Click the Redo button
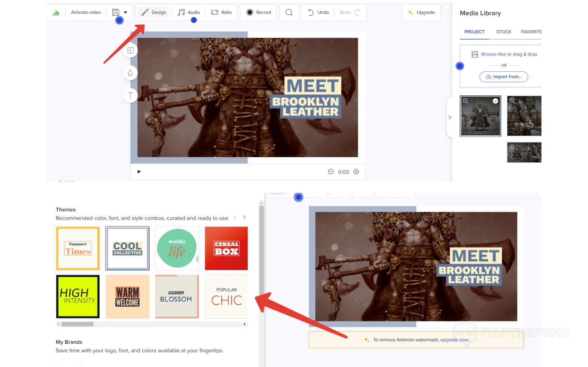588x367 pixels. coord(350,12)
